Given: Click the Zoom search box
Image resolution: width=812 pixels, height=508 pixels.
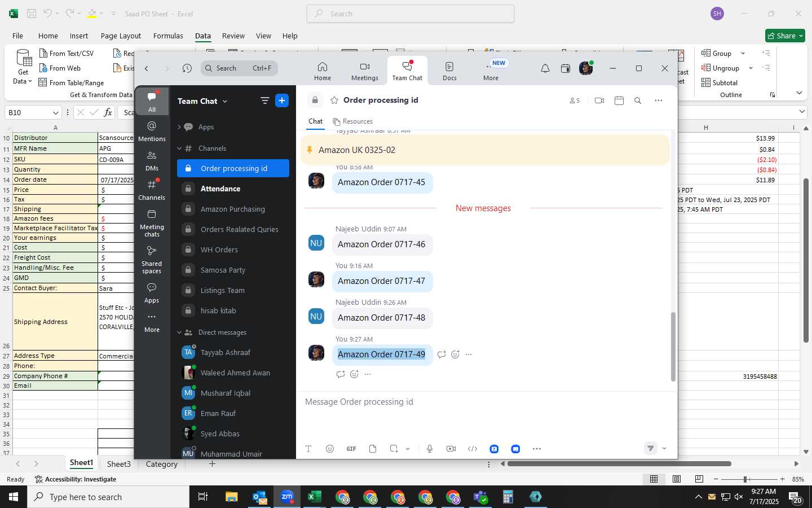Looking at the screenshot, I should click(239, 68).
